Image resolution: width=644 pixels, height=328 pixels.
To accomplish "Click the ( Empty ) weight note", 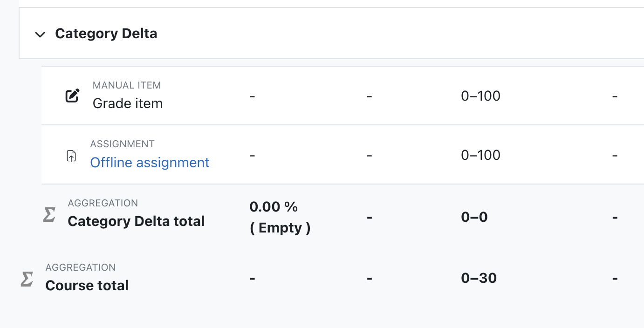I will pos(280,228).
